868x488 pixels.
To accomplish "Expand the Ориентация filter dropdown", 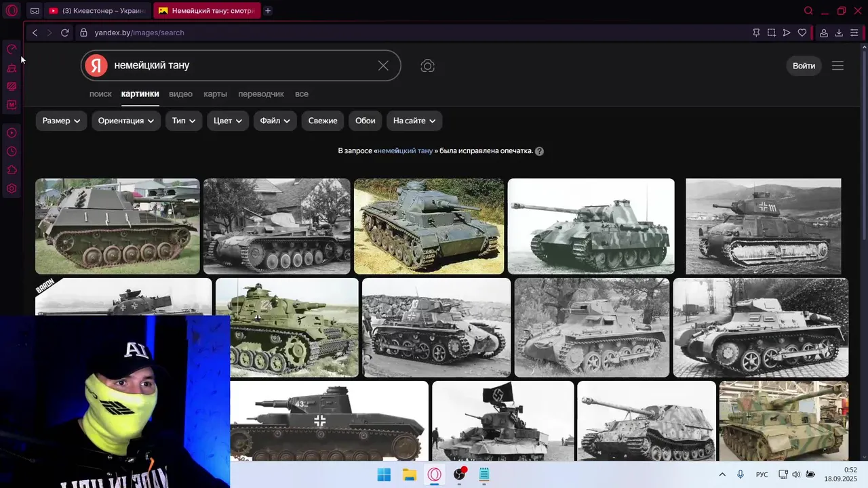I will click(x=126, y=121).
